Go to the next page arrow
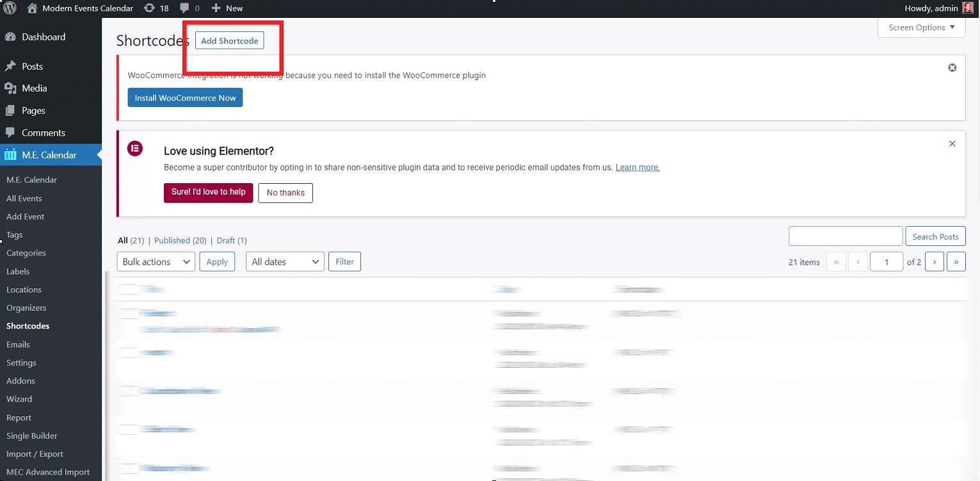The height and width of the screenshot is (481, 980). click(935, 261)
